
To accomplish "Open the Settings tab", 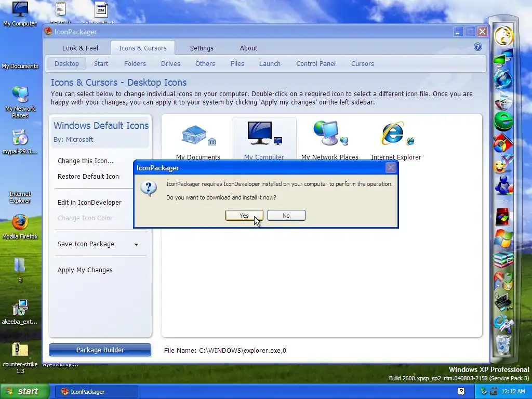I will [202, 48].
